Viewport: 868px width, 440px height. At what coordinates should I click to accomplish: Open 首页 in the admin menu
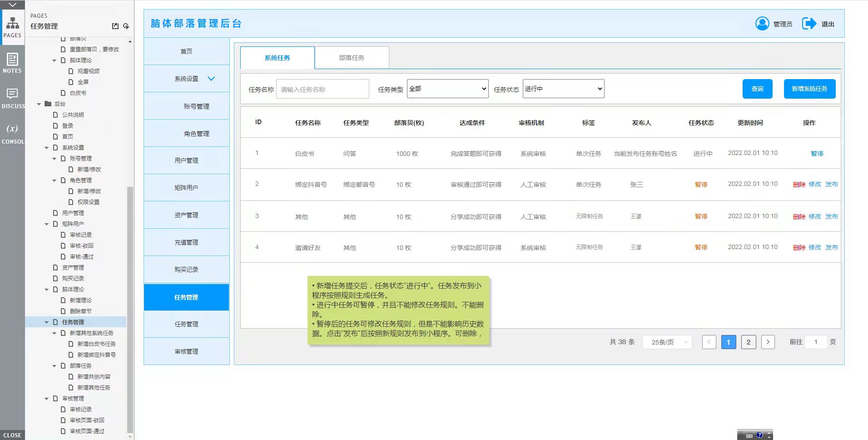pos(186,51)
